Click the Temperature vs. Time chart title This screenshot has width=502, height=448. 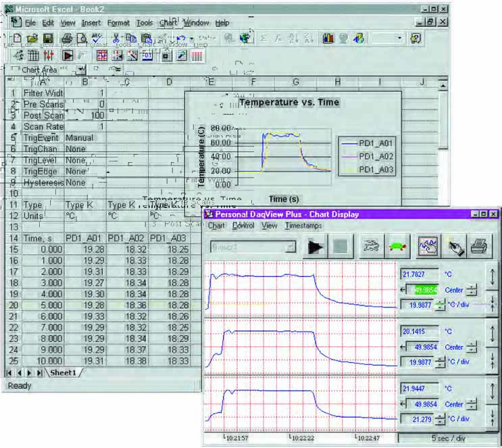click(x=289, y=103)
